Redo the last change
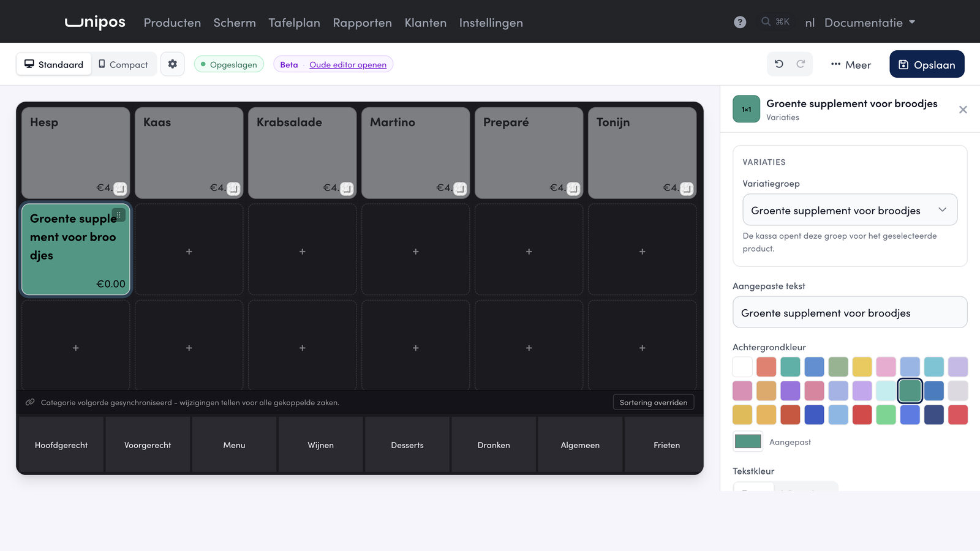This screenshot has height=551, width=980. pos(801,64)
